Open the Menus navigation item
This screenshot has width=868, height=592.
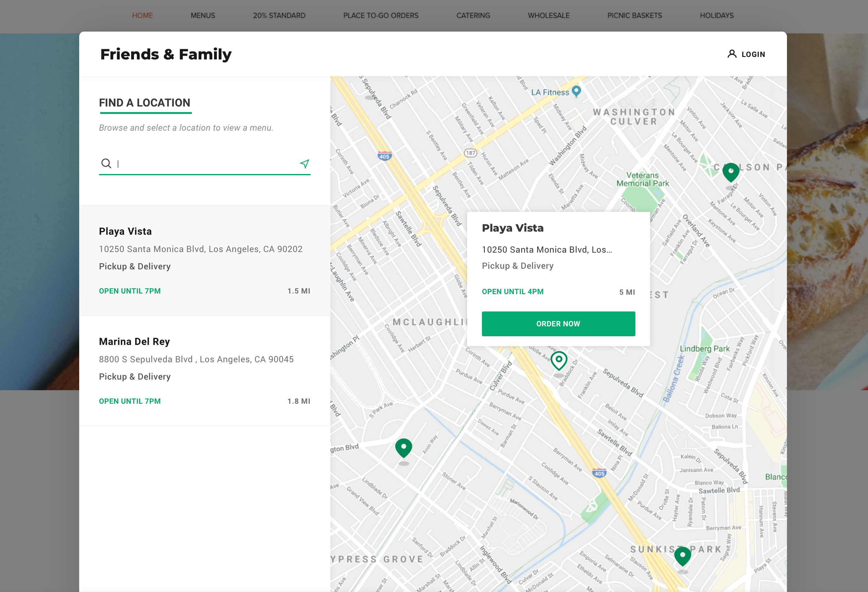coord(203,15)
